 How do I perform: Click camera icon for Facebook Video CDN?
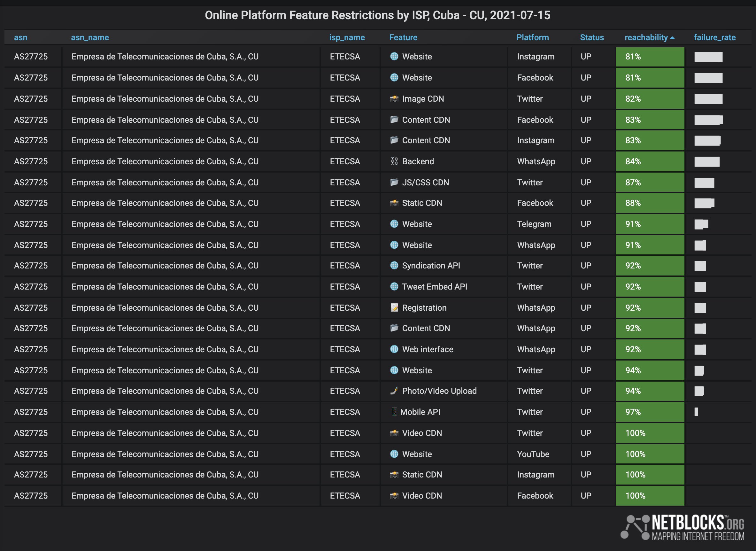(394, 496)
